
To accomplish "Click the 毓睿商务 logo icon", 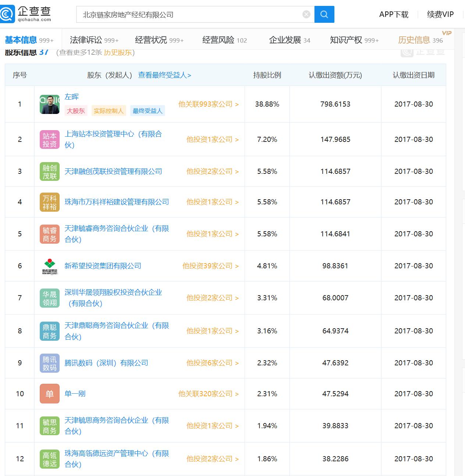I will click(50, 234).
